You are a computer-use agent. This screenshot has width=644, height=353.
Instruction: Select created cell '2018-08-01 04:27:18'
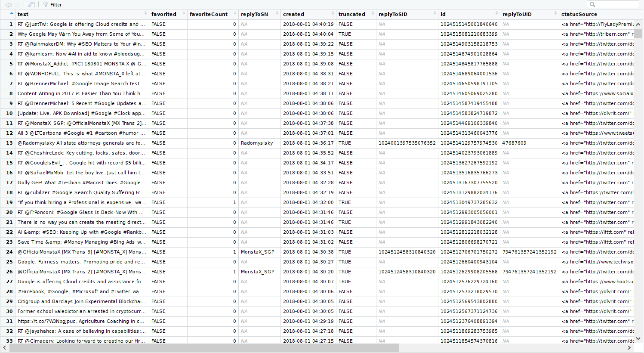point(308,331)
